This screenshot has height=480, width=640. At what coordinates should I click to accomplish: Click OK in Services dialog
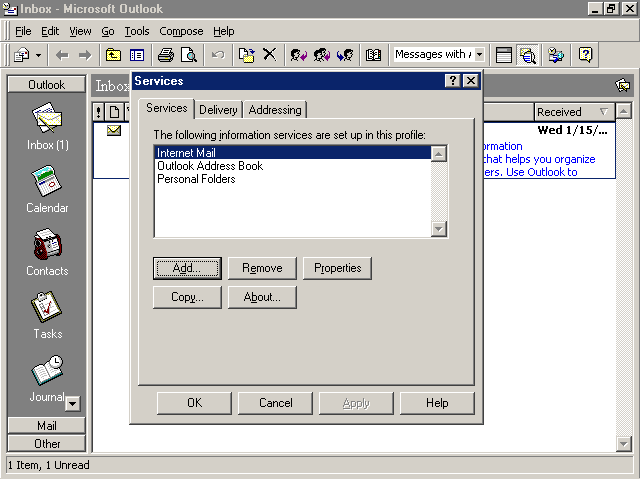pos(194,403)
